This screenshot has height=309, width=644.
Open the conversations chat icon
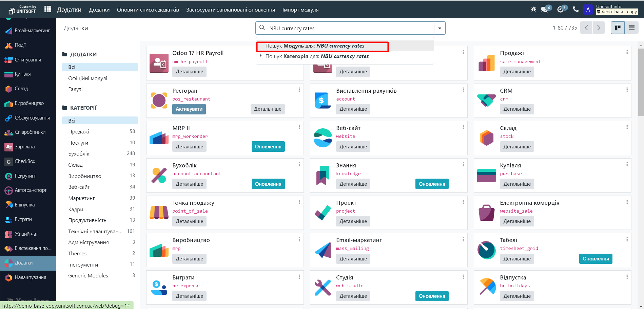pos(544,9)
